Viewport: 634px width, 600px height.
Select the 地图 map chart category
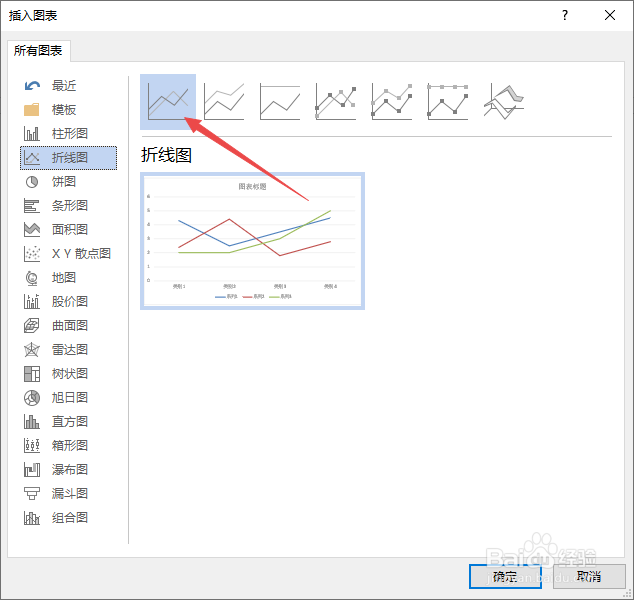[x=68, y=277]
